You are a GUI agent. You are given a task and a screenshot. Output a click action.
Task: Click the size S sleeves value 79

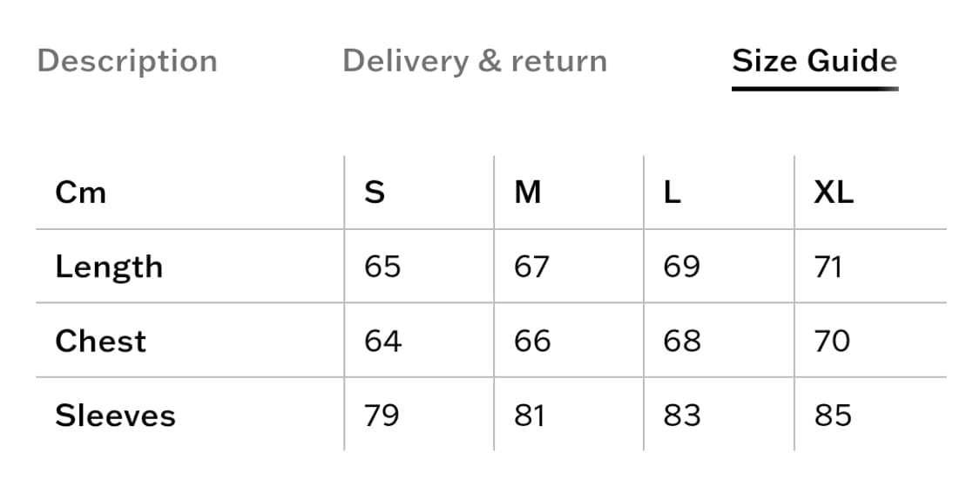click(382, 416)
